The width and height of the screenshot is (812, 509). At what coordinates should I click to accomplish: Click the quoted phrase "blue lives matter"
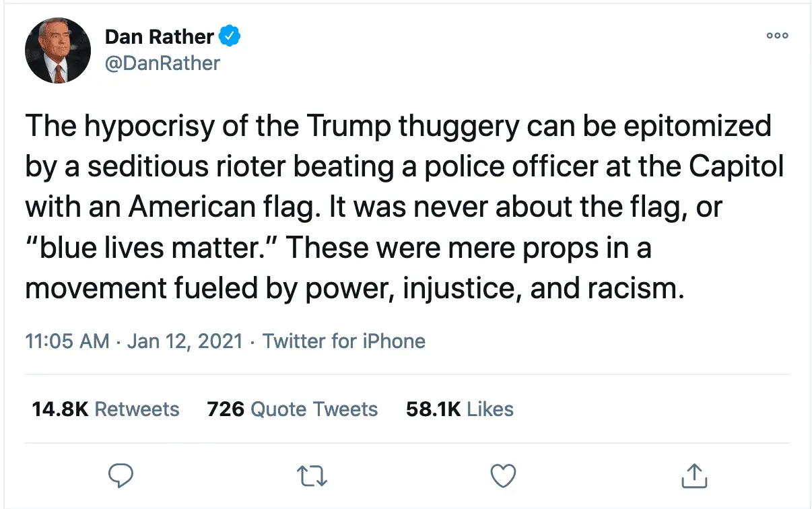154,248
